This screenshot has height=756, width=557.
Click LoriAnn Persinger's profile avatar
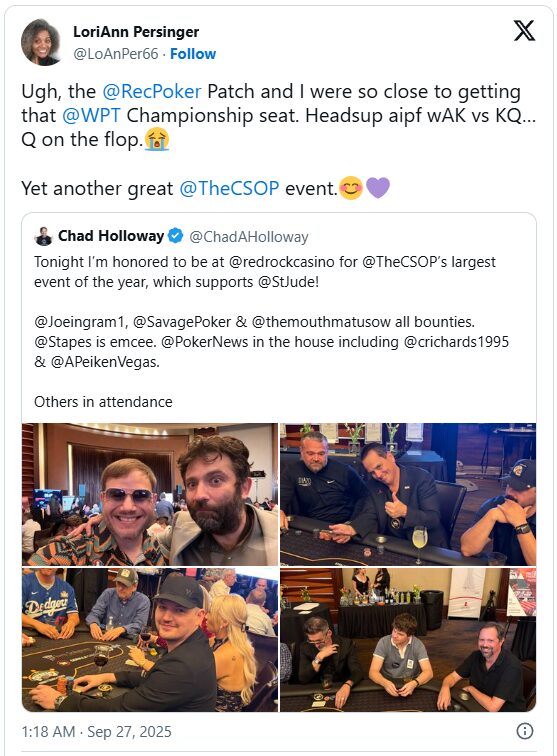point(41,42)
